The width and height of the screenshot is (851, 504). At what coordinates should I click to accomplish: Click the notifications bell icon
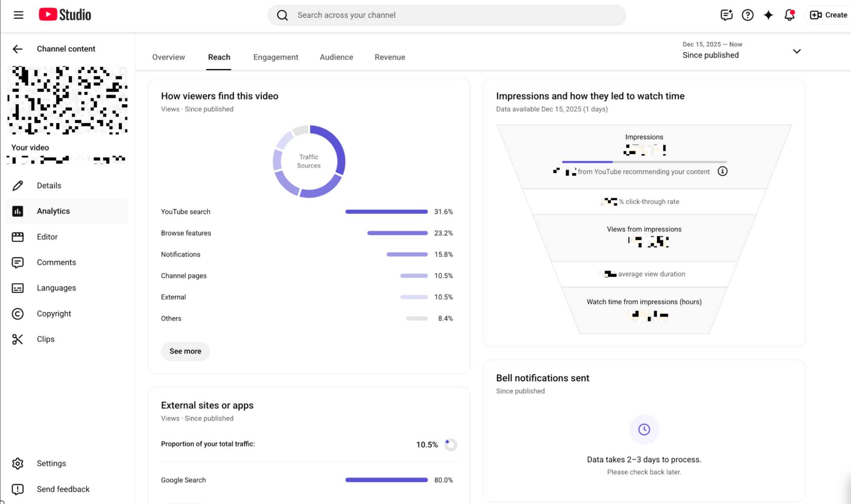tap(789, 15)
